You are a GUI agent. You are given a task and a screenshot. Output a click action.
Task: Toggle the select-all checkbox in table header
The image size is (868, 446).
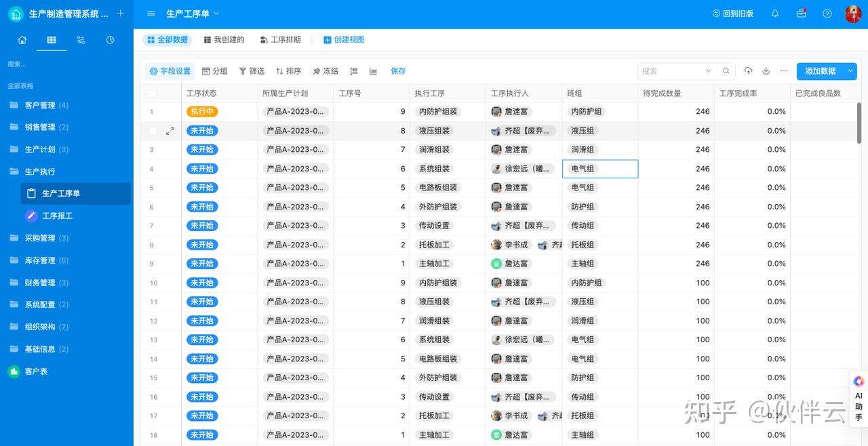[x=153, y=93]
